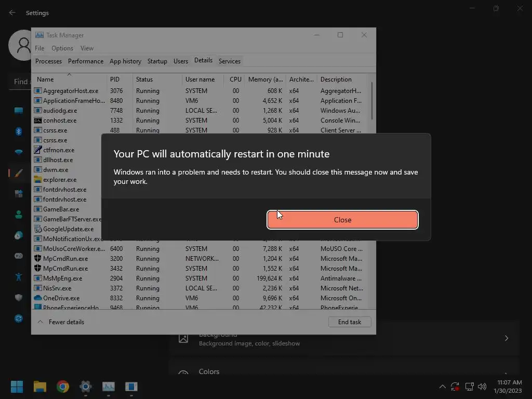The image size is (532, 399).
Task: Open volume control in system tray
Action: tap(482, 387)
